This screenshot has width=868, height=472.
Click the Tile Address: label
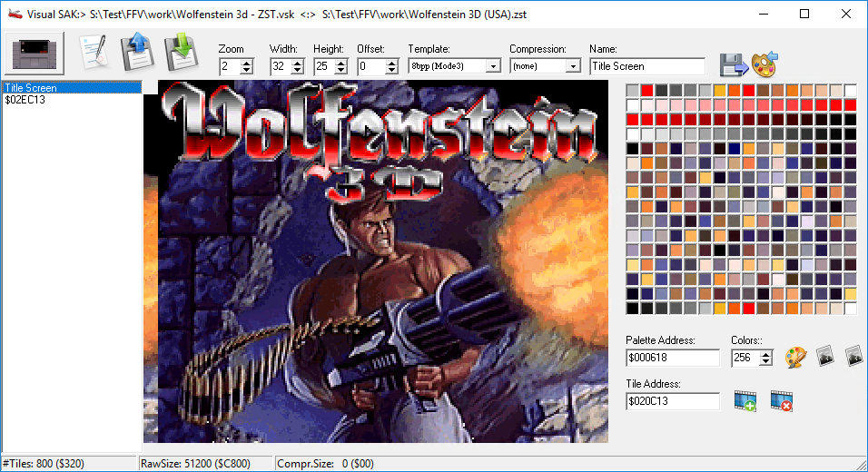coord(653,384)
